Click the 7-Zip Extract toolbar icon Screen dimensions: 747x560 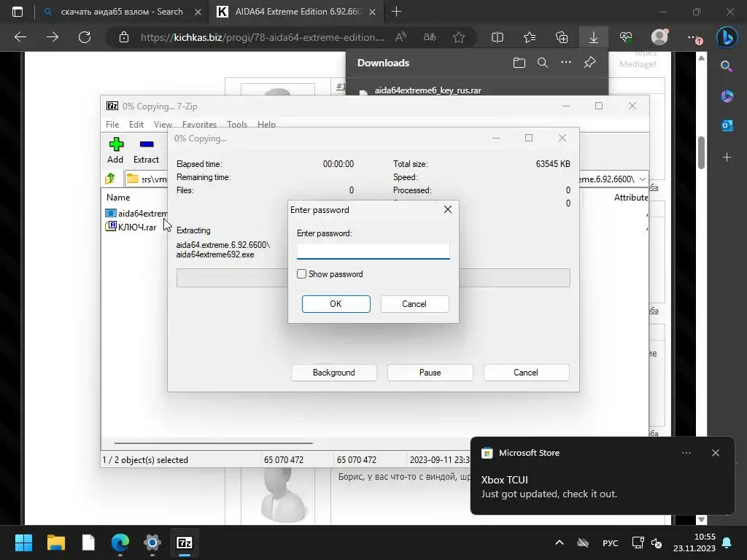pyautogui.click(x=146, y=150)
